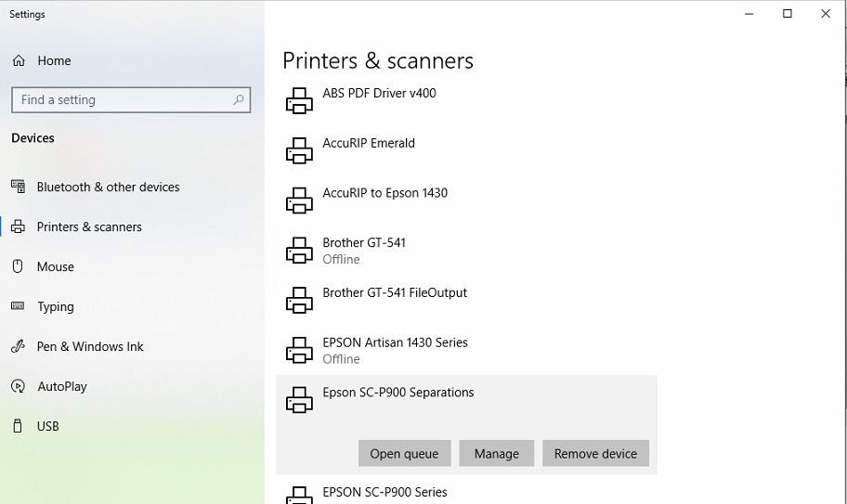Click Open queue button
The height and width of the screenshot is (504, 847).
404,453
